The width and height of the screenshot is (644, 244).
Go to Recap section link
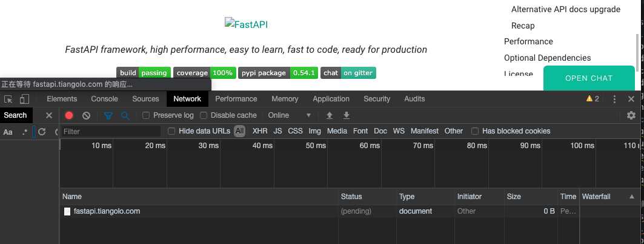[x=523, y=25]
